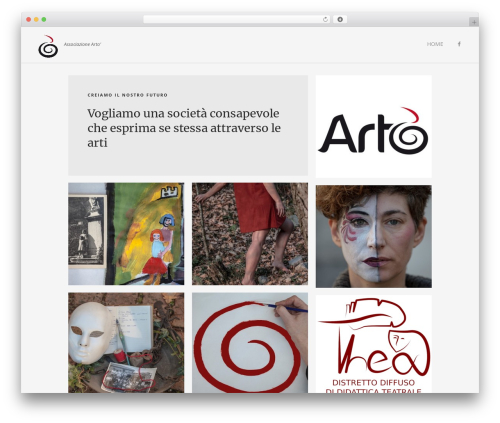Open the red dress forest photo

point(250,234)
